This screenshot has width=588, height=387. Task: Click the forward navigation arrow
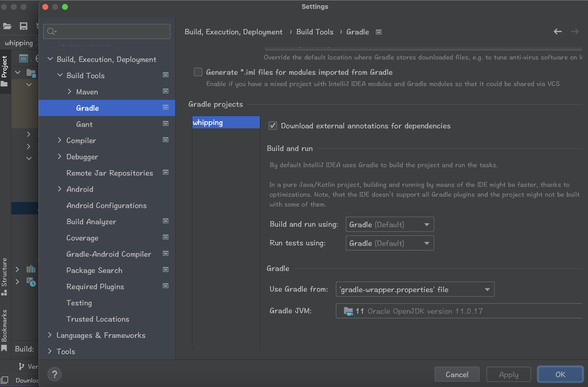[575, 32]
